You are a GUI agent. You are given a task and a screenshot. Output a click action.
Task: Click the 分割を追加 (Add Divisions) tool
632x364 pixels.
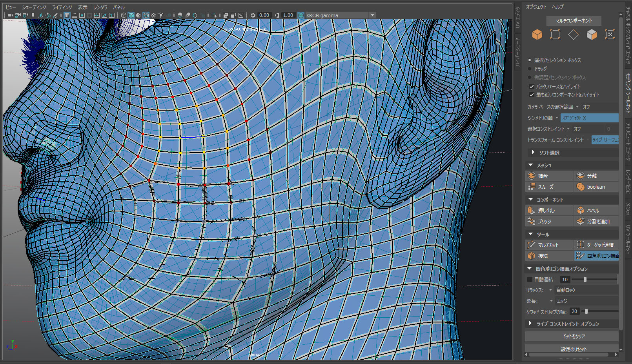coord(596,221)
